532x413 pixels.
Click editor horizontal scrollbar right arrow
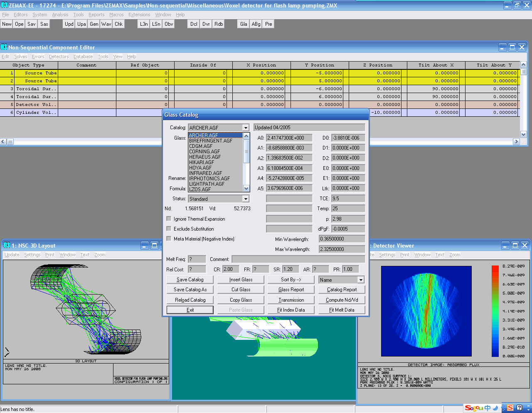[x=516, y=141]
